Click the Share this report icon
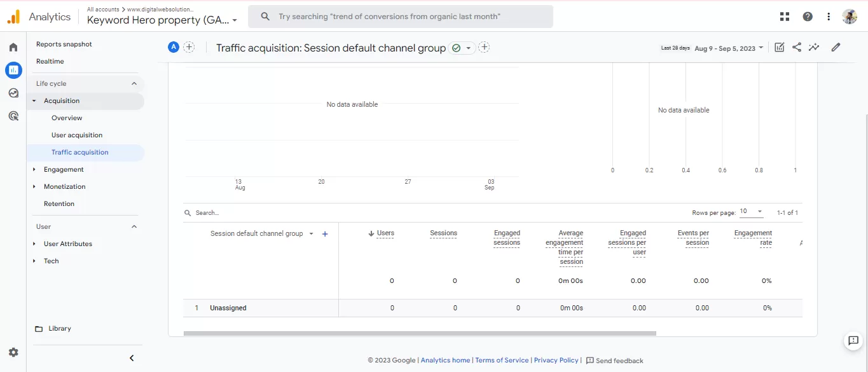 [797, 47]
